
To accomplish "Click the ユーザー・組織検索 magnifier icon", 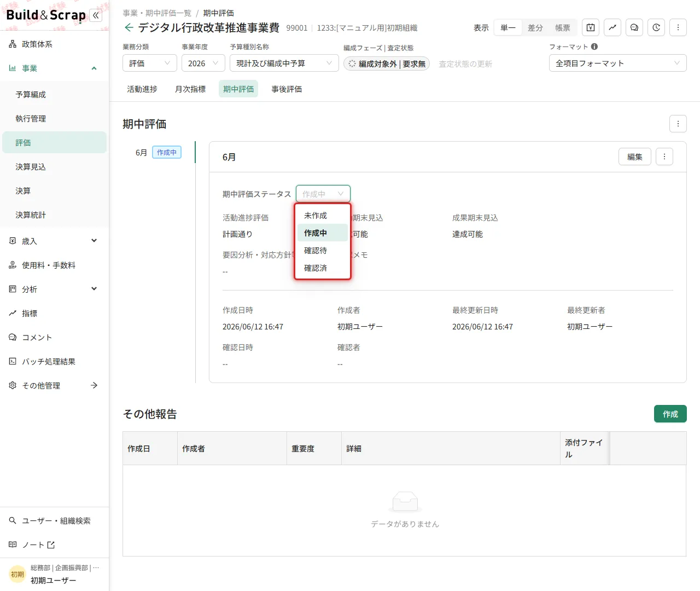I will click(x=13, y=520).
